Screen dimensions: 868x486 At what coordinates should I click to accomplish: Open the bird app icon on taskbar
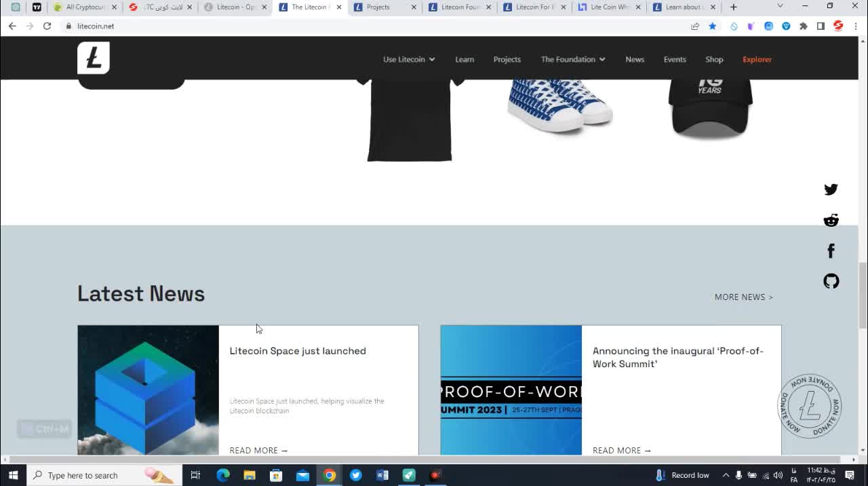[x=356, y=475]
